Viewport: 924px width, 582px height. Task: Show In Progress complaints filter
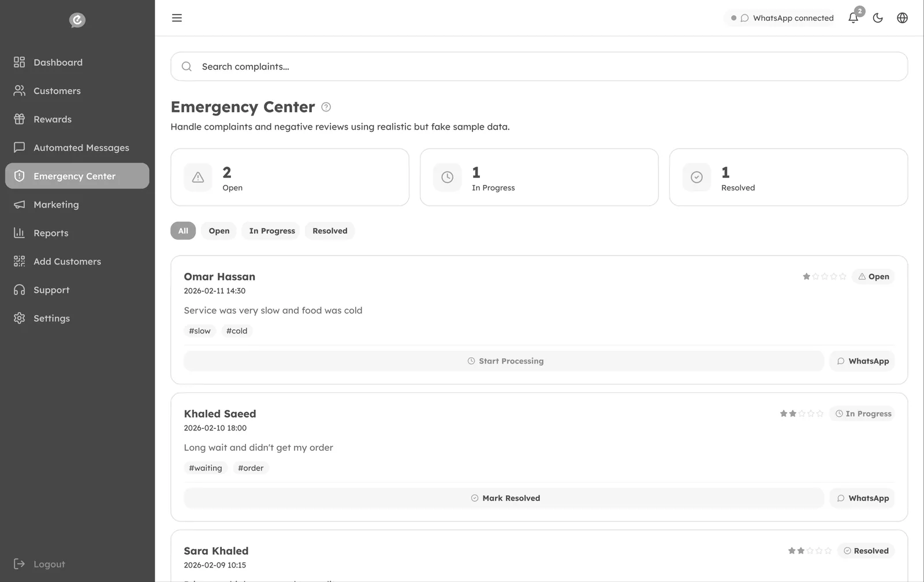tap(272, 231)
